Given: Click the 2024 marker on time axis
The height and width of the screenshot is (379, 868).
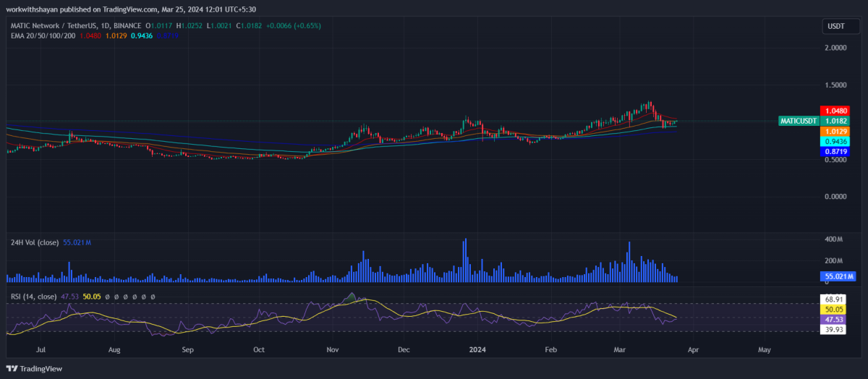Looking at the screenshot, I should point(477,349).
